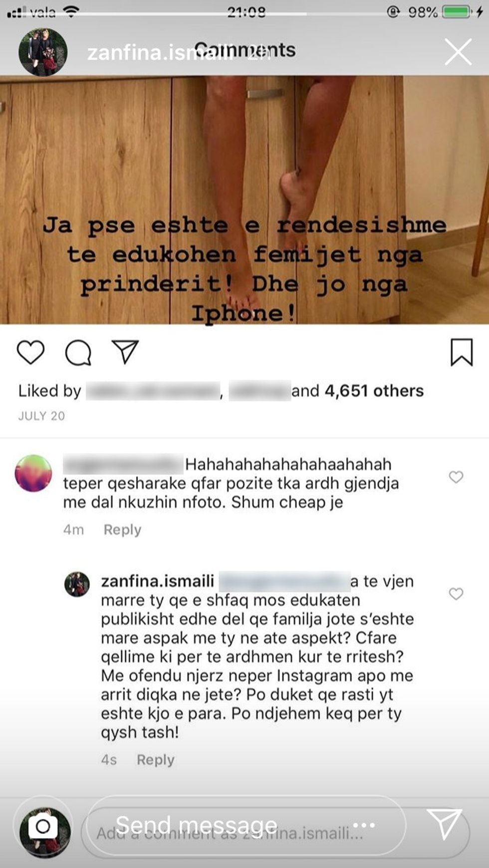
Task: View the list of 4,651 others who liked
Action: click(x=374, y=391)
